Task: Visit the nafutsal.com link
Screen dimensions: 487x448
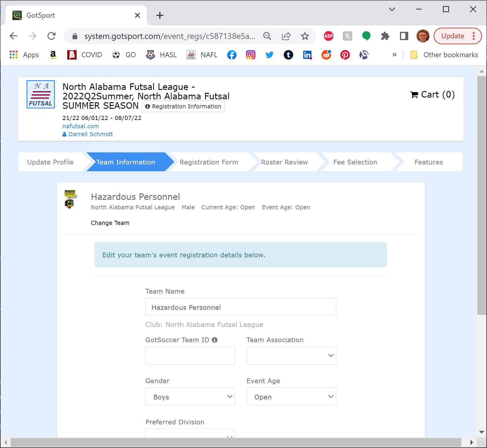Action: click(x=81, y=126)
